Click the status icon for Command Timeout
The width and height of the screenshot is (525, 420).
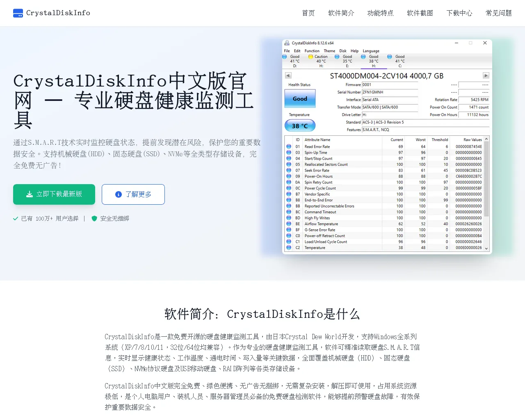click(x=289, y=212)
